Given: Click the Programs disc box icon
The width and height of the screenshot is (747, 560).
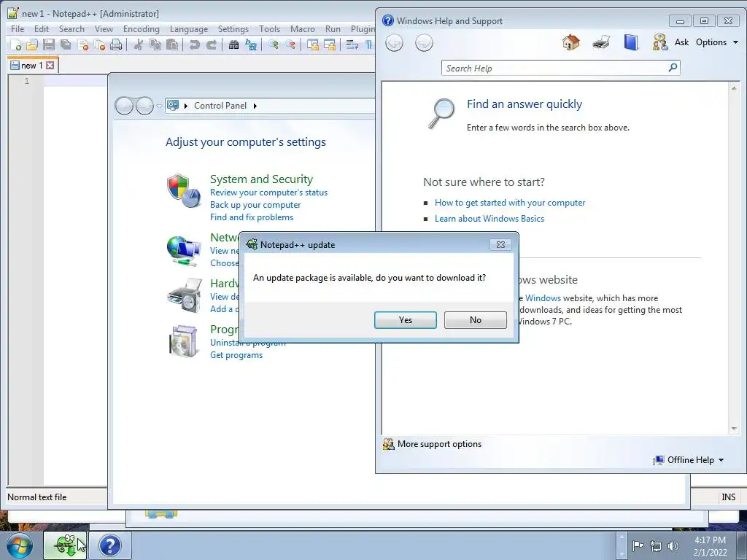Looking at the screenshot, I should pos(184,341).
